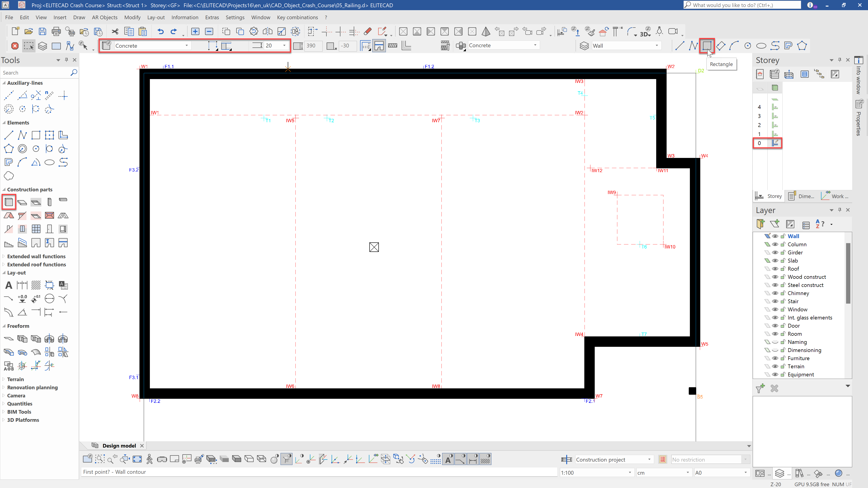Select the Polygon tool in Elements
This screenshot has width=868, height=488.
point(9,149)
